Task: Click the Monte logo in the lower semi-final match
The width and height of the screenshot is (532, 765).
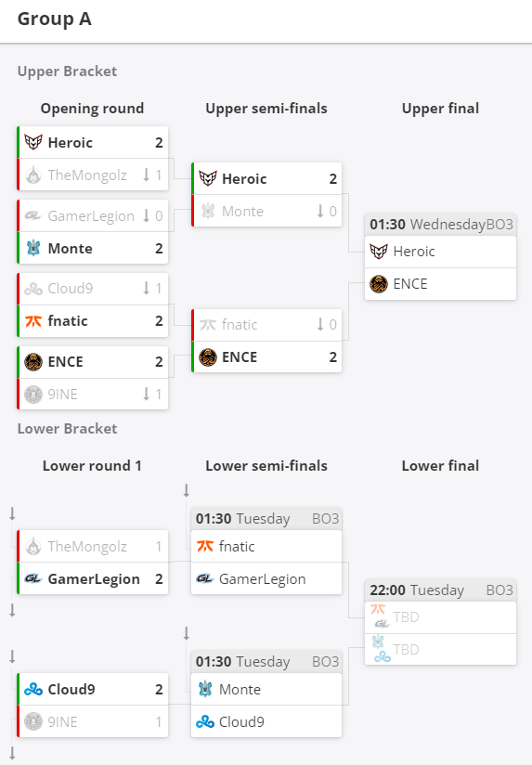Action: click(x=205, y=690)
